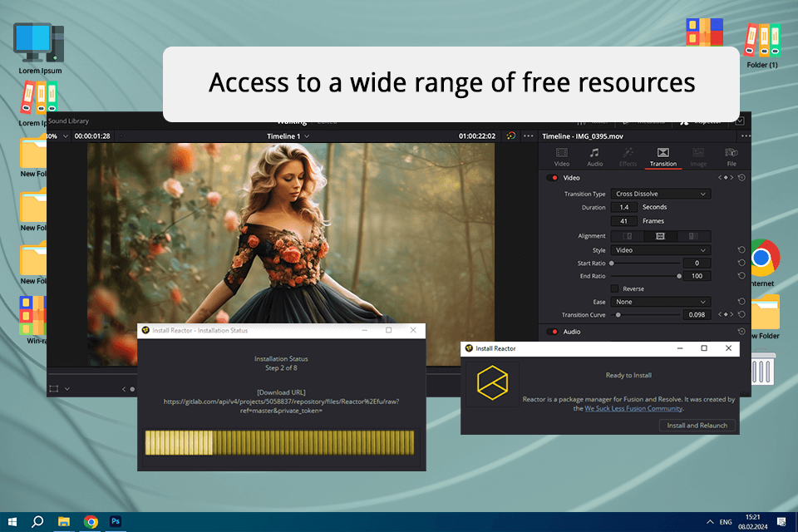
Task: Open the File inspector tab
Action: [731, 157]
